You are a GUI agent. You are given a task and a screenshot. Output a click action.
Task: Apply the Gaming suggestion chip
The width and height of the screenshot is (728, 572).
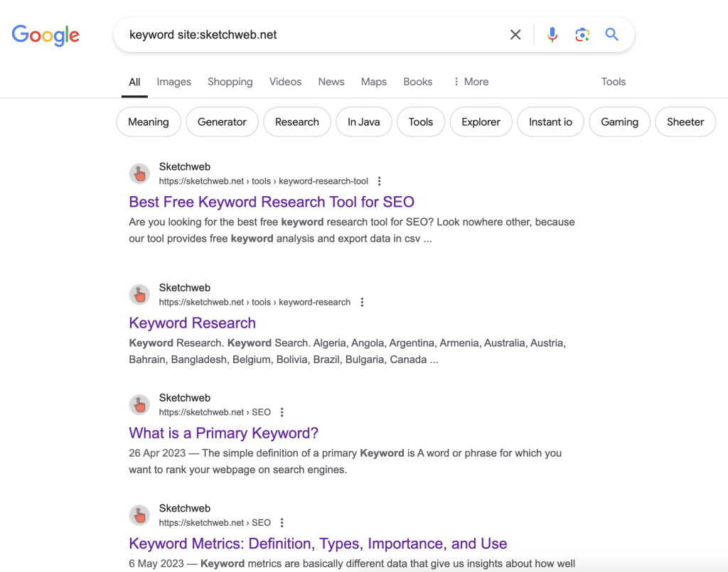(x=619, y=122)
